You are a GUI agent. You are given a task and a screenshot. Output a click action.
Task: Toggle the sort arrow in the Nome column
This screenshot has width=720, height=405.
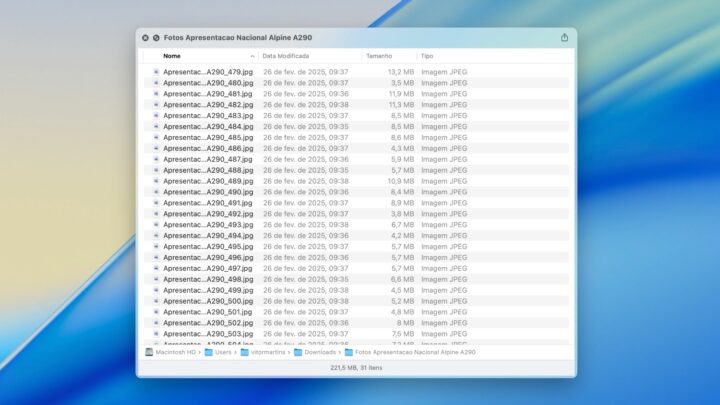(252, 56)
